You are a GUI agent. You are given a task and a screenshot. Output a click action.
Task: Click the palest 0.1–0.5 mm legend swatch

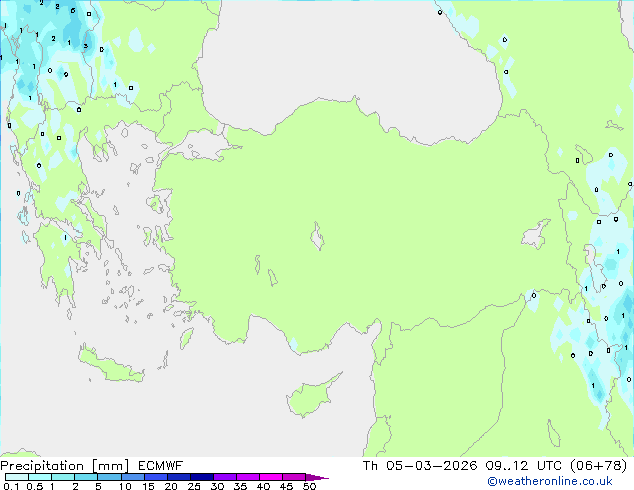(x=17, y=477)
